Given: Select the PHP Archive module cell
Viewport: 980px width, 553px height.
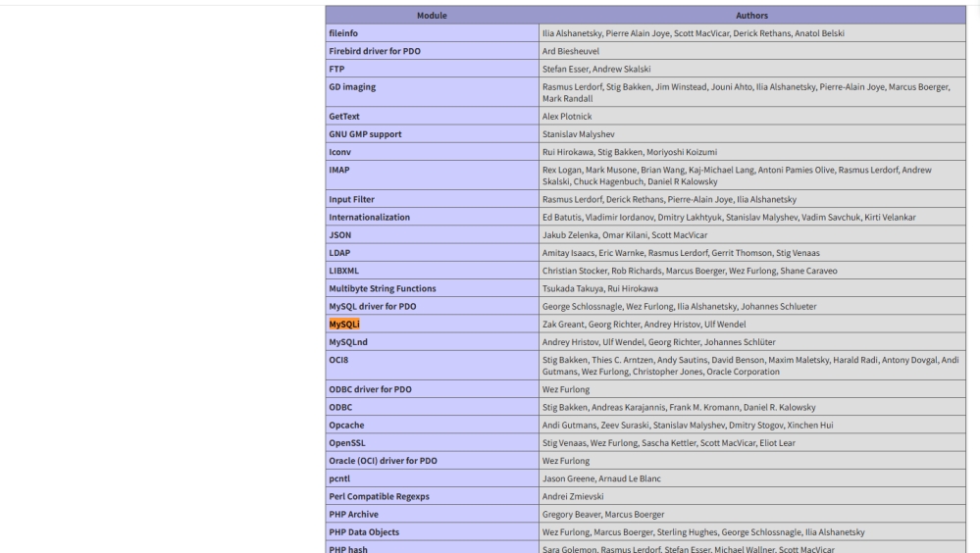Looking at the screenshot, I should tap(432, 514).
